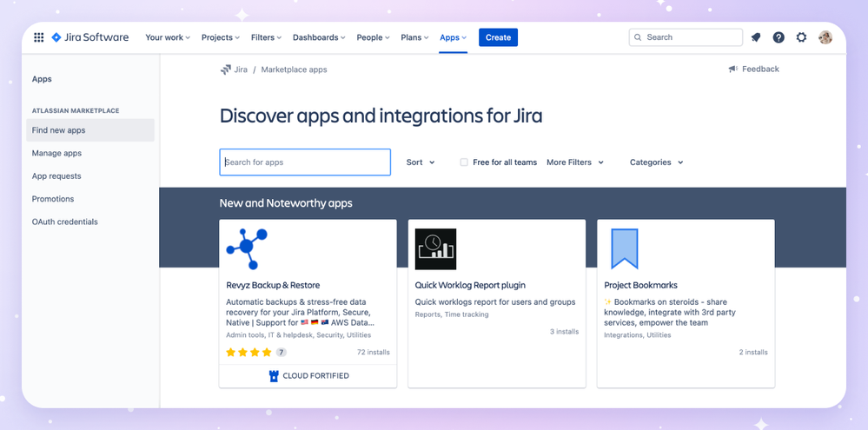Open Project Bookmarks title

[x=641, y=286]
